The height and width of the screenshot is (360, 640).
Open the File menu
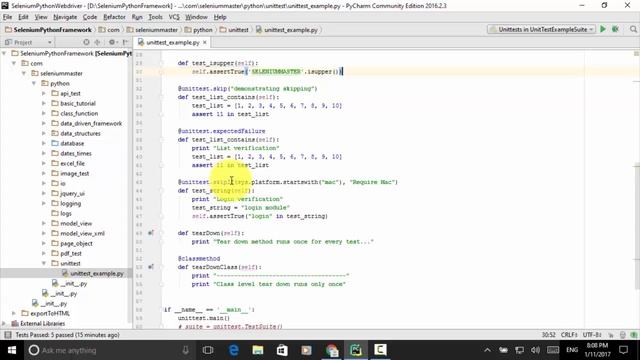[x=7, y=17]
